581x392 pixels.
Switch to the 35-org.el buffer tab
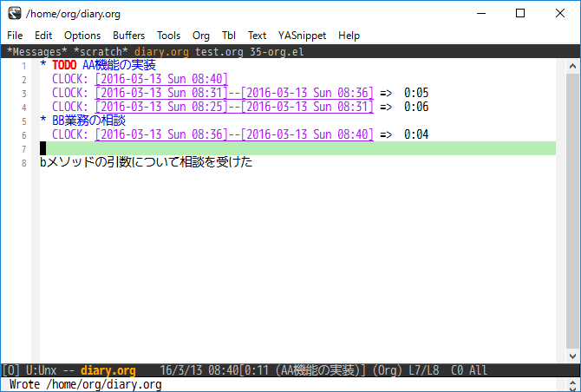pyautogui.click(x=277, y=51)
